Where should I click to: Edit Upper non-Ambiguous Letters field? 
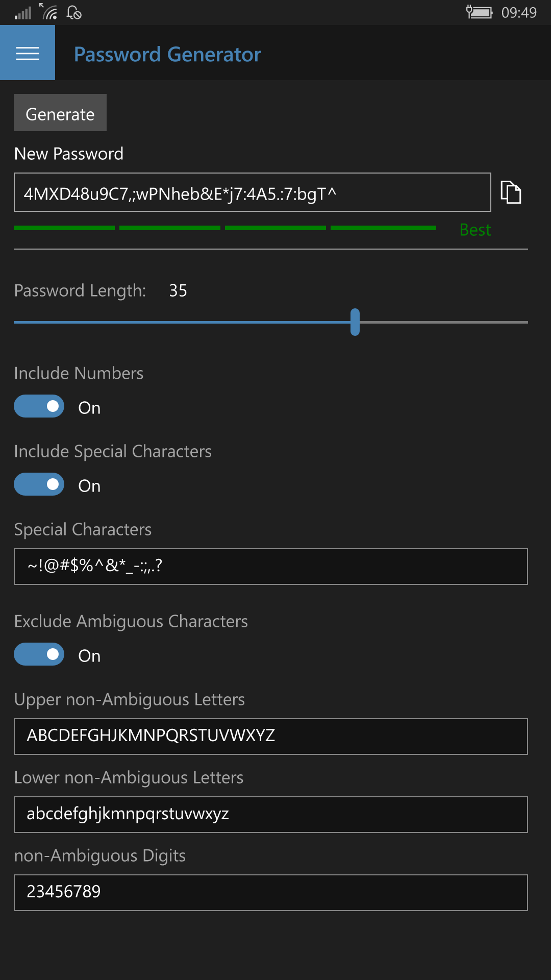pos(271,737)
